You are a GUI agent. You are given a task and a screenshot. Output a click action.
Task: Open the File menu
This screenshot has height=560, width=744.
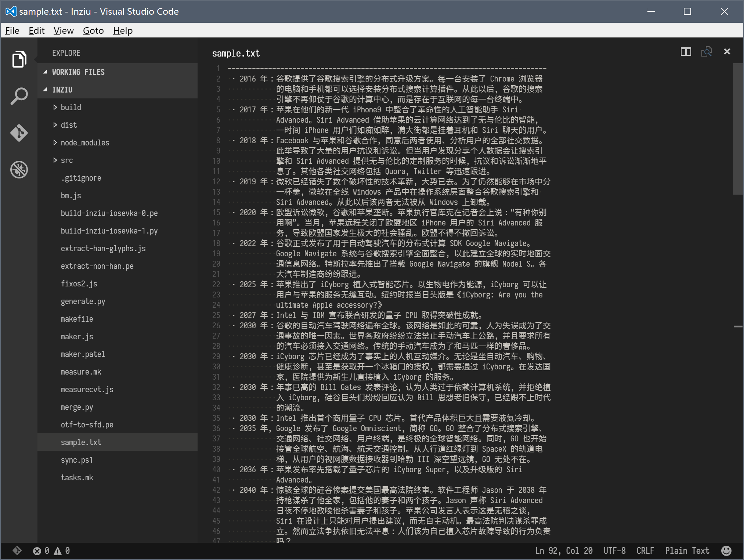click(12, 30)
